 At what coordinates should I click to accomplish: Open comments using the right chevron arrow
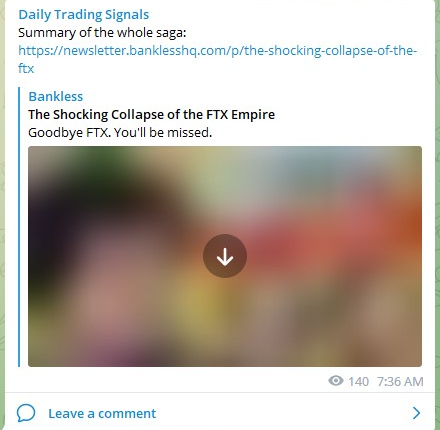click(416, 413)
